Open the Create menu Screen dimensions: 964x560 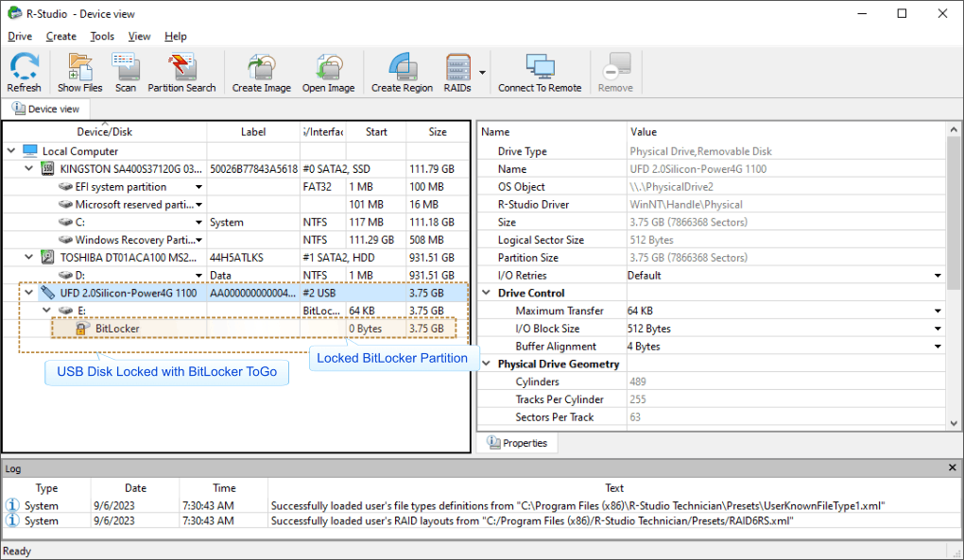tap(60, 36)
